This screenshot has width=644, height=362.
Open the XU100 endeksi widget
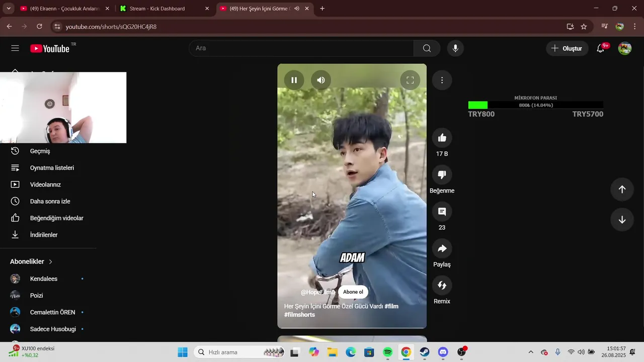click(x=32, y=352)
